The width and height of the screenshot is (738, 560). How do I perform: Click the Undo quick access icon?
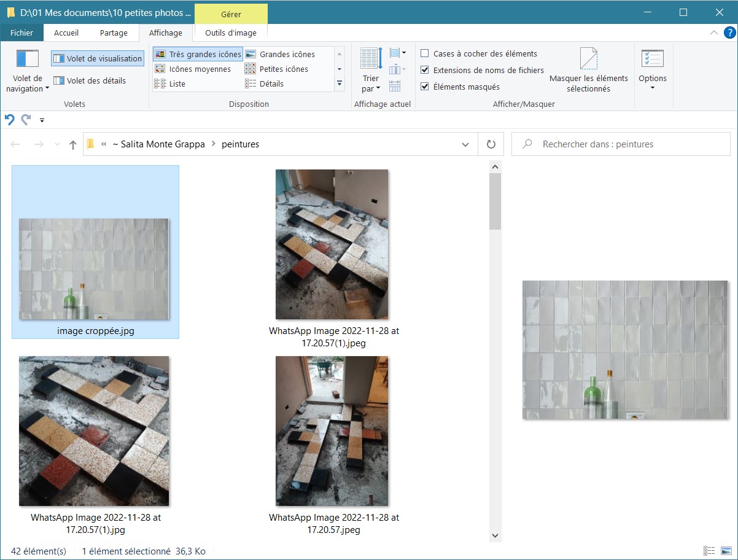(9, 120)
